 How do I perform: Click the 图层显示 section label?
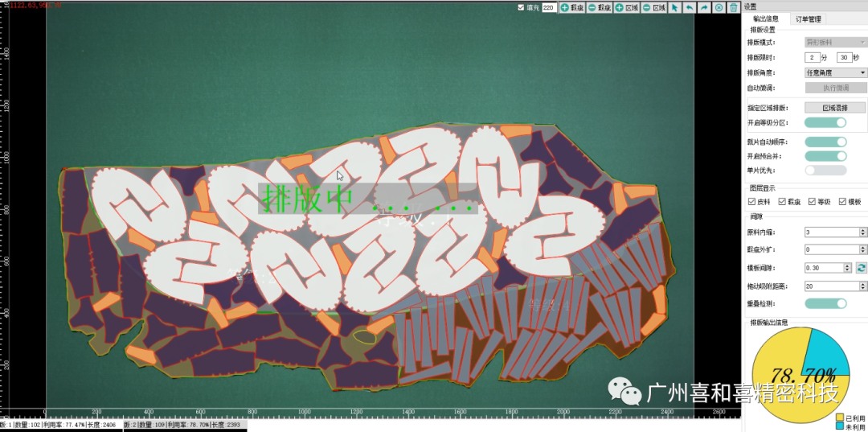(x=762, y=188)
